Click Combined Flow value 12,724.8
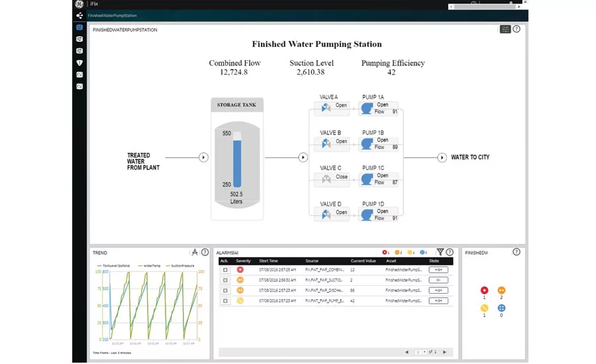The height and width of the screenshot is (364, 596). (x=234, y=72)
